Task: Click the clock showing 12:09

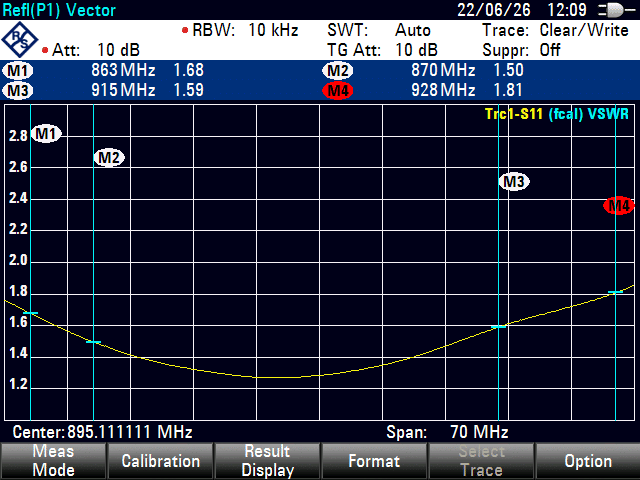Action: (x=567, y=10)
